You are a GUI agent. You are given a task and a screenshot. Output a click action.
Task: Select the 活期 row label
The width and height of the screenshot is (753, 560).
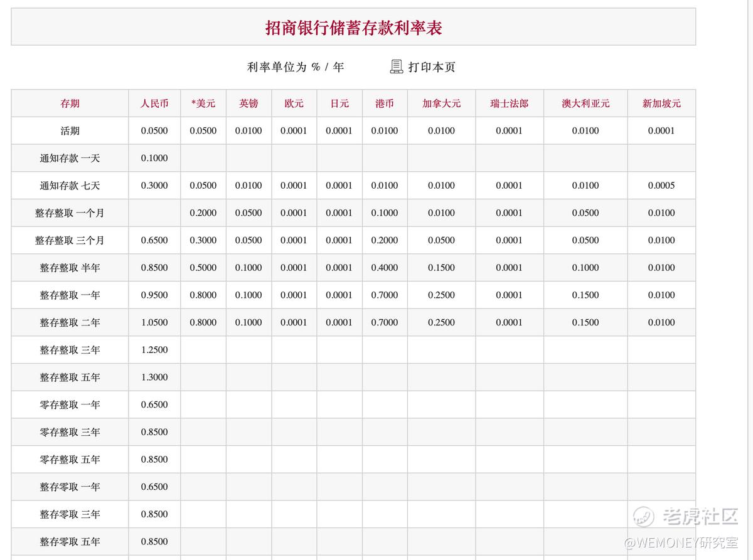pyautogui.click(x=70, y=131)
